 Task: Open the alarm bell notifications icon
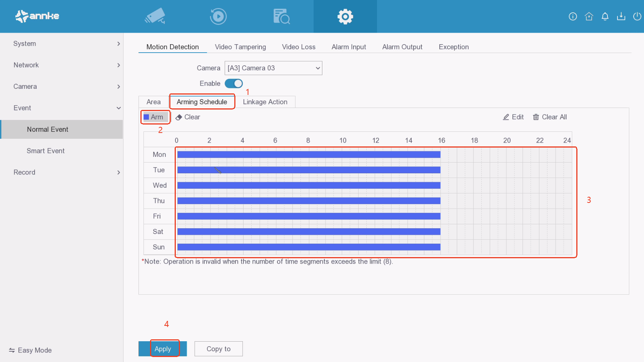coord(605,16)
